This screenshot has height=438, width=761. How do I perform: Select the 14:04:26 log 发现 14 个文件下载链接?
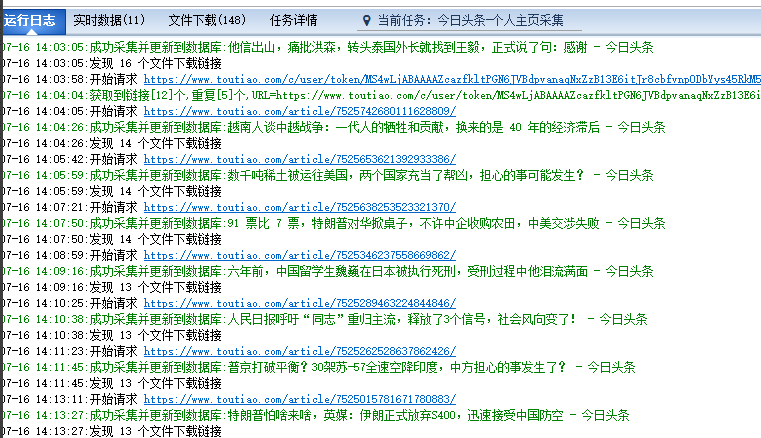111,143
